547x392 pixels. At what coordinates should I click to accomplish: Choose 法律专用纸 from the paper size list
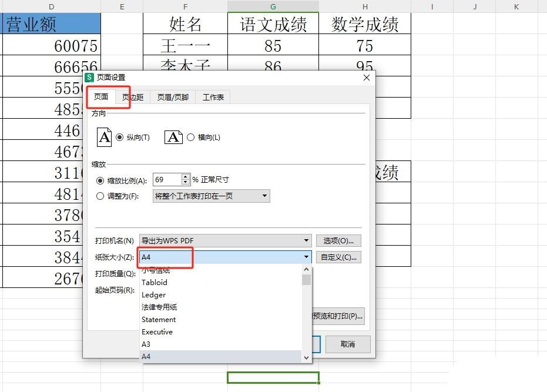pyautogui.click(x=220, y=307)
